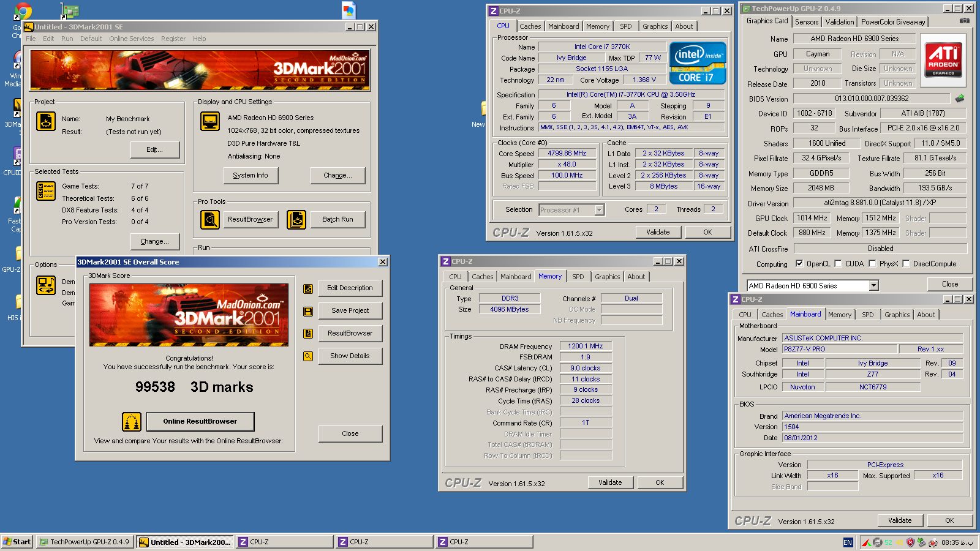
Task: Open the Help menu in 3DMark2001
Action: coord(200,39)
